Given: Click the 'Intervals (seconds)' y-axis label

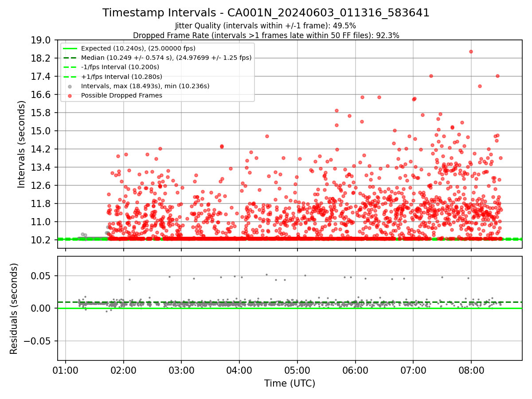Looking at the screenshot, I should [x=22, y=144].
